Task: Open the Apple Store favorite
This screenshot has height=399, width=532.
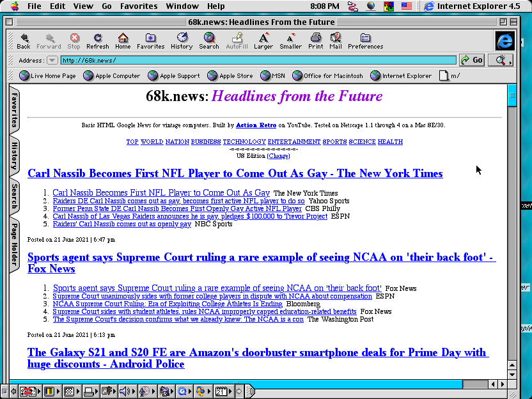Action: pyautogui.click(x=230, y=75)
